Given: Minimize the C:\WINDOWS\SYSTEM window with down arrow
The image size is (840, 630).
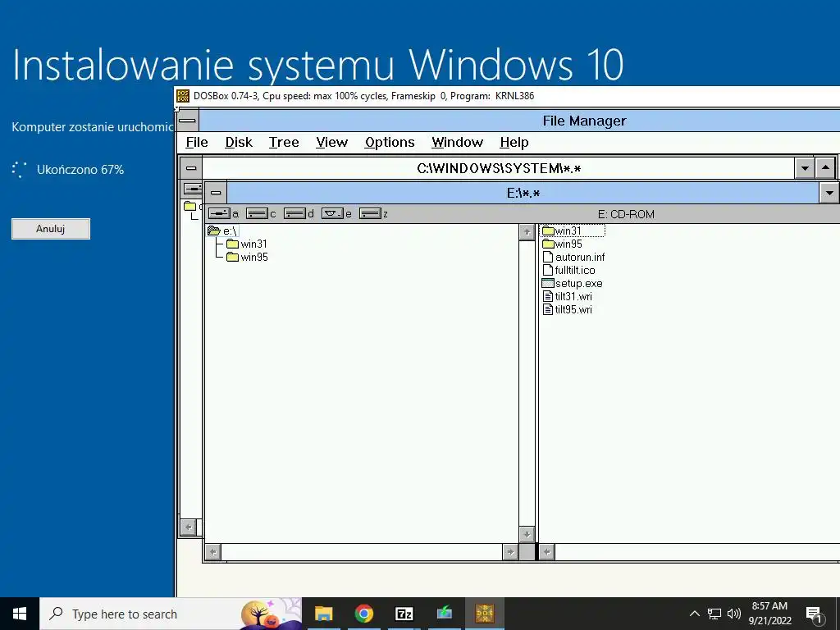Looking at the screenshot, I should [x=805, y=168].
